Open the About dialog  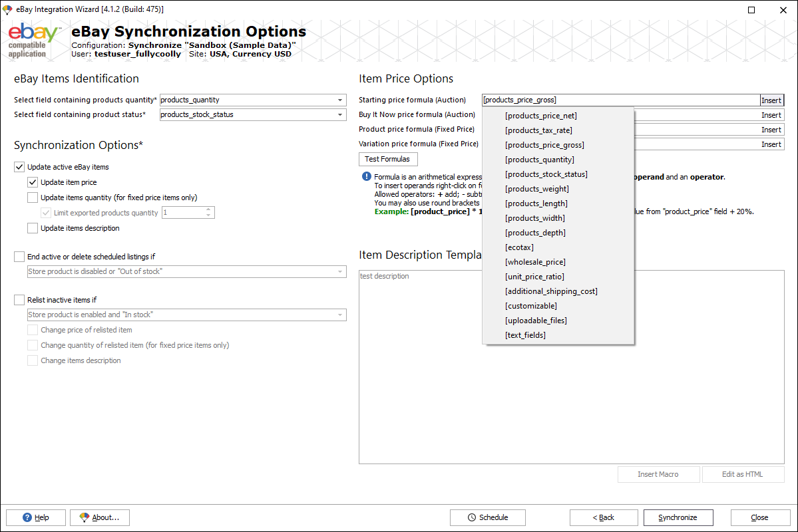click(x=100, y=517)
